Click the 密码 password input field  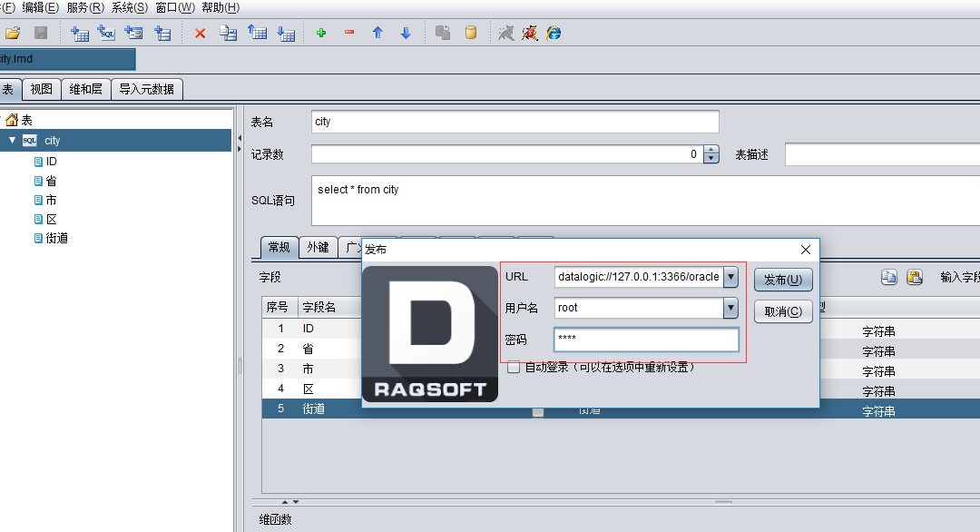(646, 340)
